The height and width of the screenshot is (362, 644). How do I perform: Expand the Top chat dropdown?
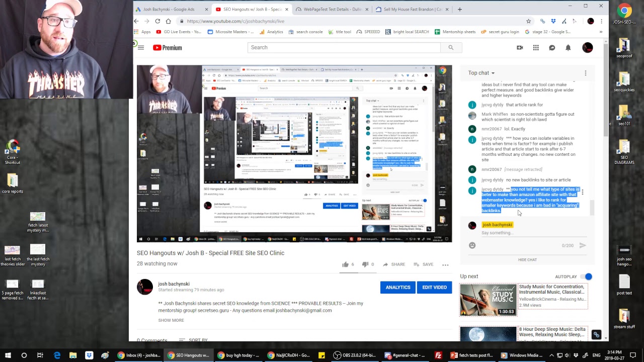coord(481,73)
